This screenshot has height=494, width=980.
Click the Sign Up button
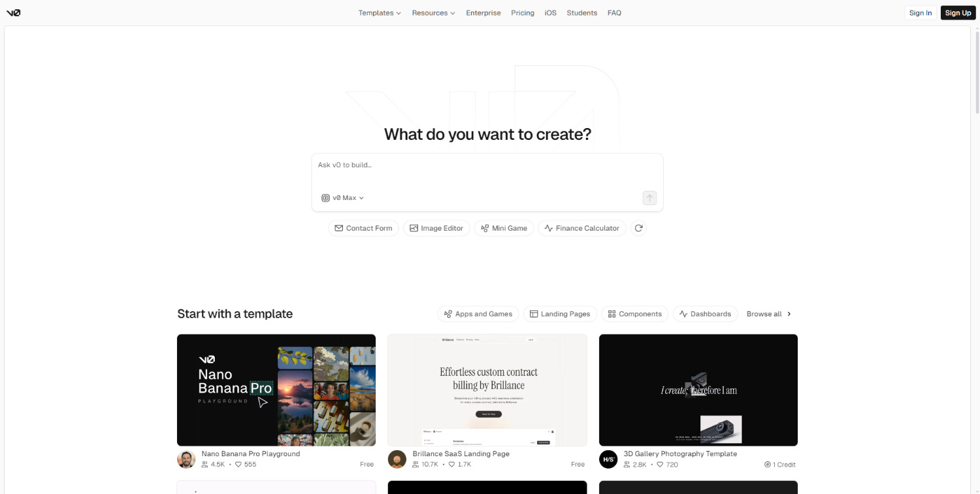click(958, 12)
